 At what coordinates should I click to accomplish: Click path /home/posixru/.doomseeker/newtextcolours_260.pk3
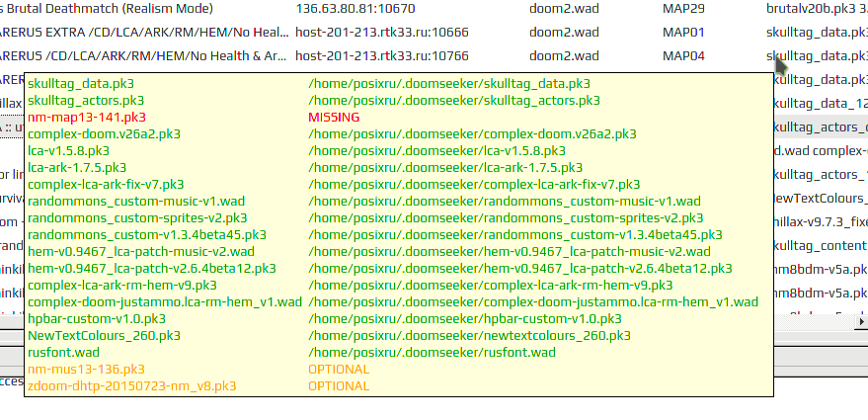point(469,335)
